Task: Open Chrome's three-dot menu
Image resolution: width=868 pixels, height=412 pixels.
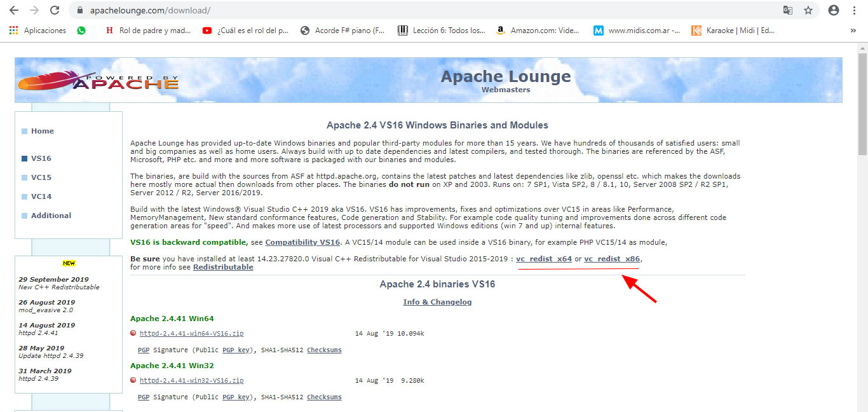Action: pyautogui.click(x=855, y=10)
